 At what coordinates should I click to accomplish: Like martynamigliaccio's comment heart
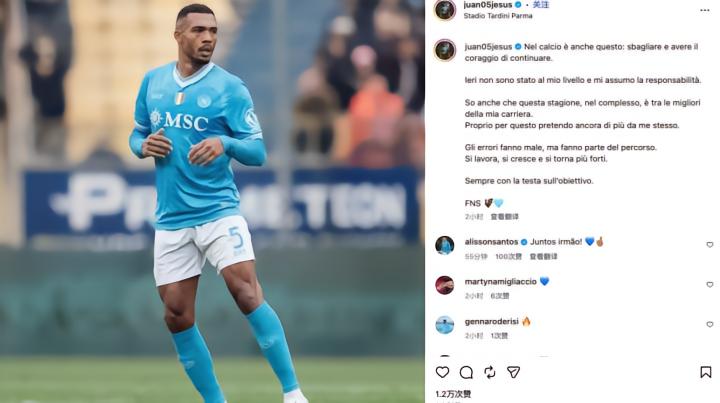tap(709, 285)
